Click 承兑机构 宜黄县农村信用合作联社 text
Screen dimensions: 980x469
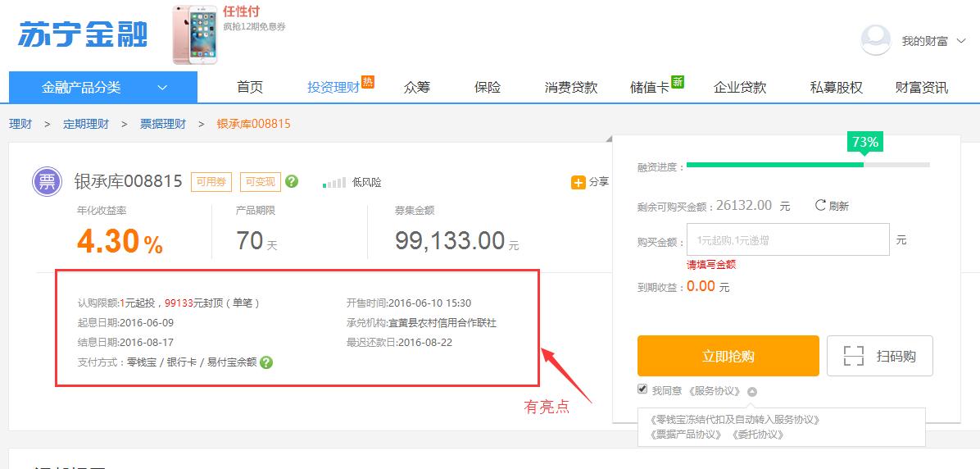(x=421, y=323)
